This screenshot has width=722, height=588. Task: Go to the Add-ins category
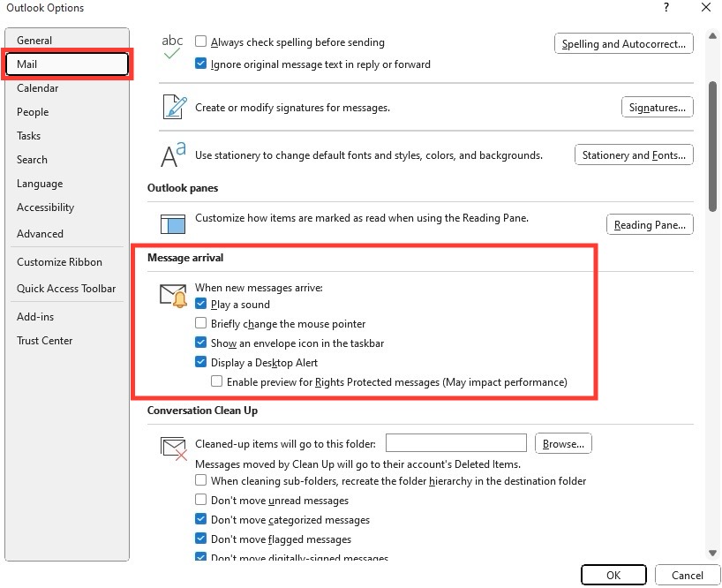[67, 317]
